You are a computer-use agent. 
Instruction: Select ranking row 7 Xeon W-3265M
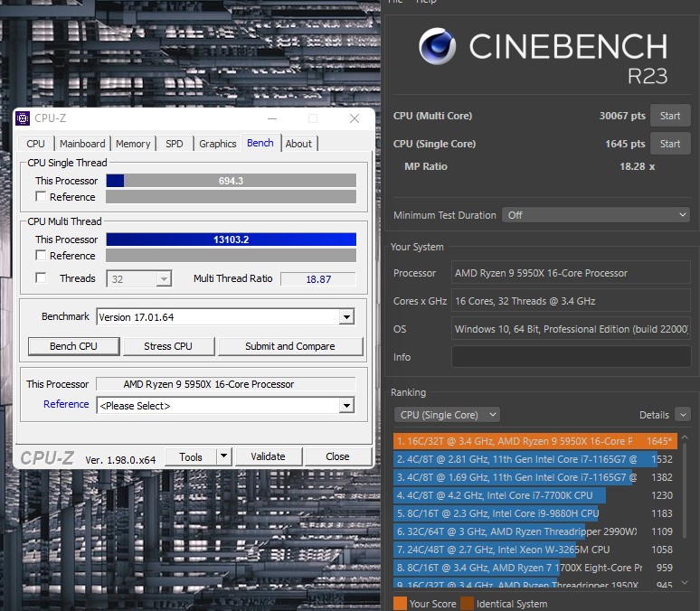pyautogui.click(x=535, y=550)
